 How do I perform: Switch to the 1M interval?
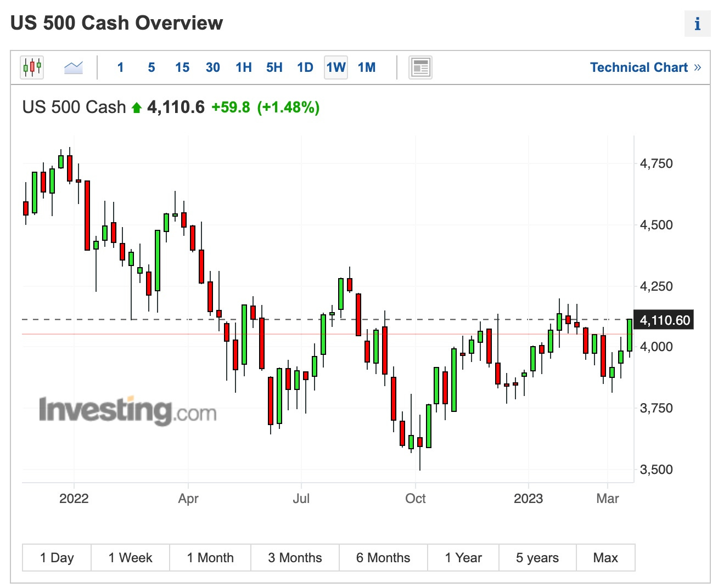tap(367, 67)
